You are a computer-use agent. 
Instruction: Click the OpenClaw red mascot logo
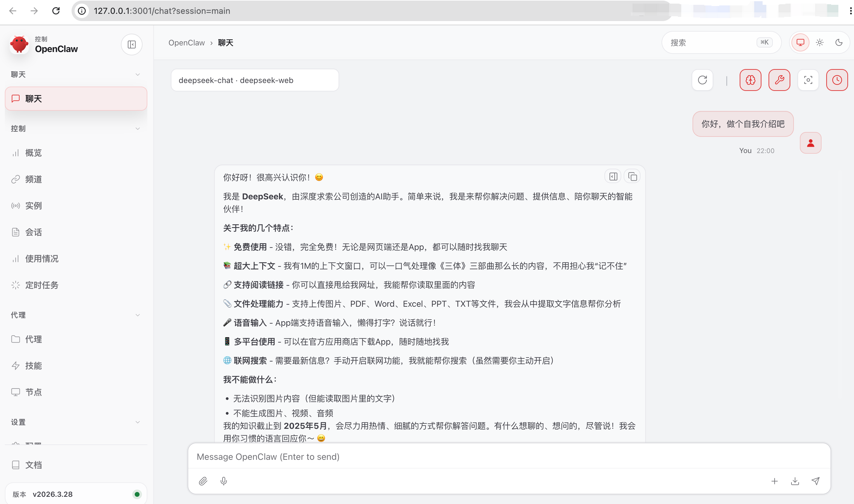point(19,45)
